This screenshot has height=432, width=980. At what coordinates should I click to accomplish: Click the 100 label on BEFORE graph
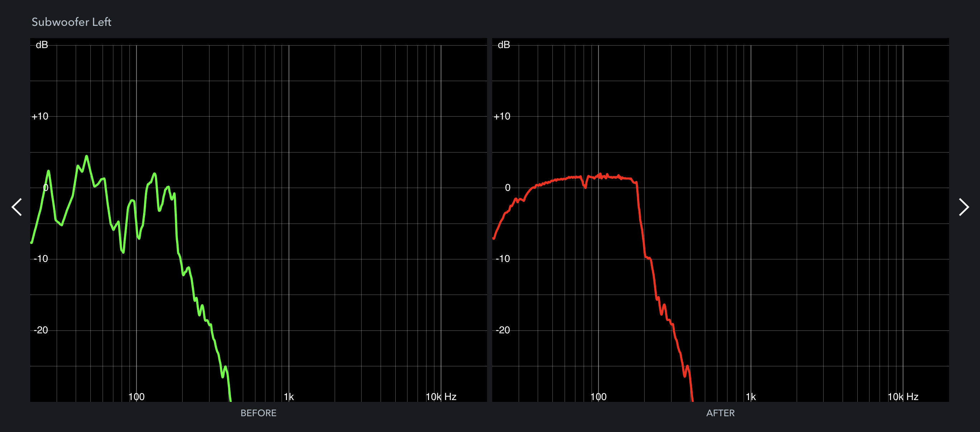(x=137, y=396)
